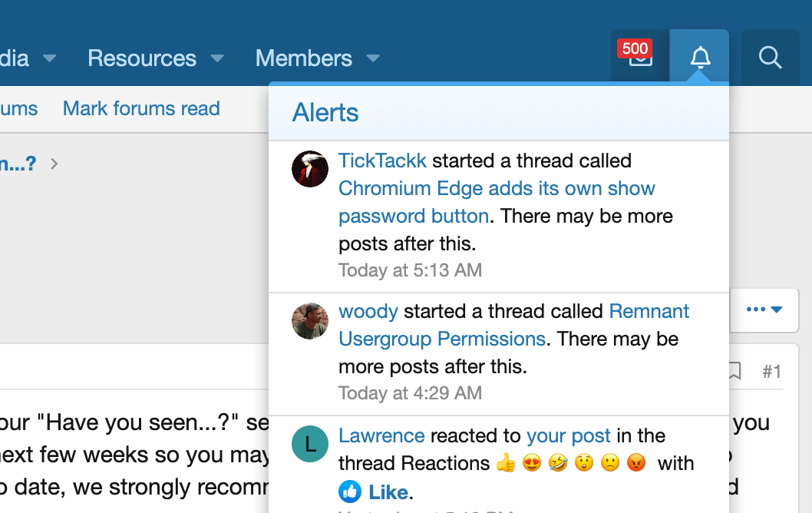This screenshot has width=812, height=513.
Task: Open the Resources navigation item
Action: [142, 58]
